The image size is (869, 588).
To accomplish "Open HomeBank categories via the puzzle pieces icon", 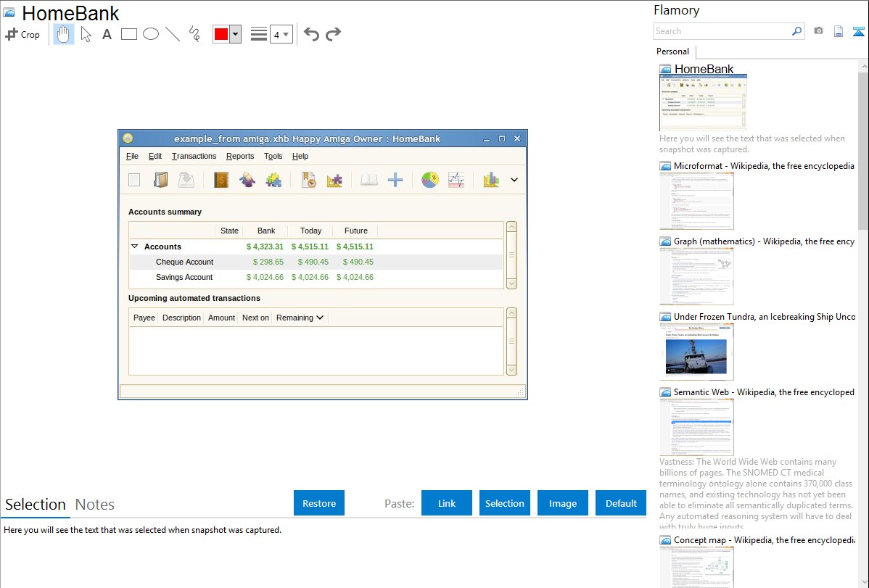I will (x=273, y=180).
